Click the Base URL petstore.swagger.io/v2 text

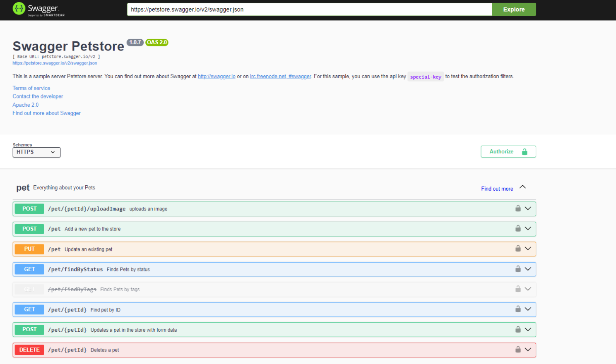56,57
